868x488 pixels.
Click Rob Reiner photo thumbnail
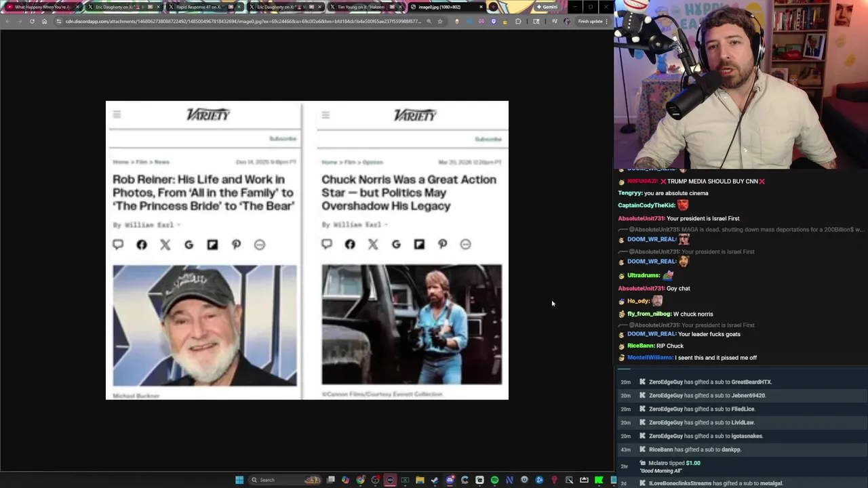click(x=205, y=325)
